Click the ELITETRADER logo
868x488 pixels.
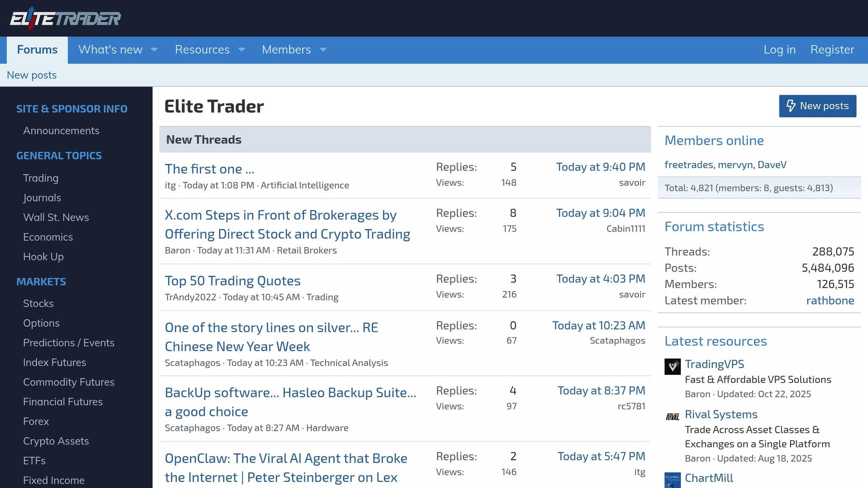[64, 18]
